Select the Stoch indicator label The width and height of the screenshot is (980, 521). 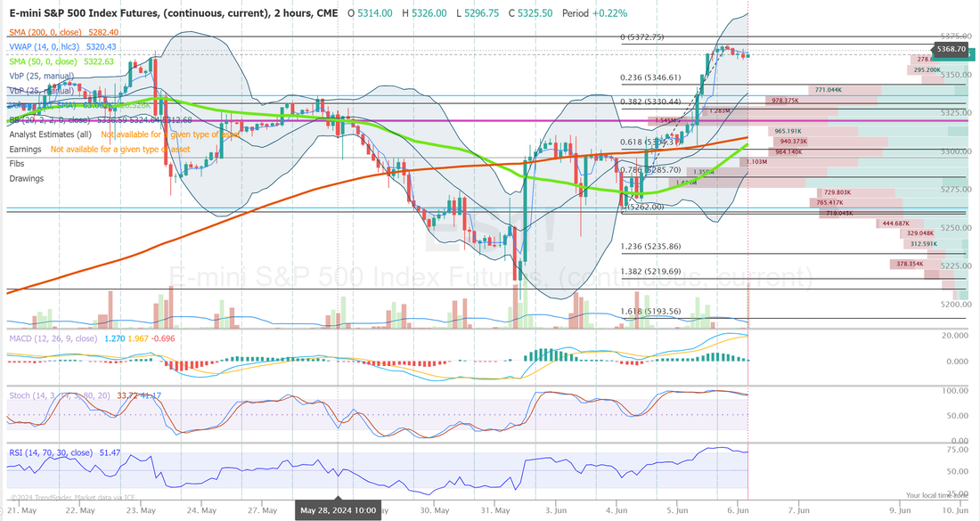(61, 395)
